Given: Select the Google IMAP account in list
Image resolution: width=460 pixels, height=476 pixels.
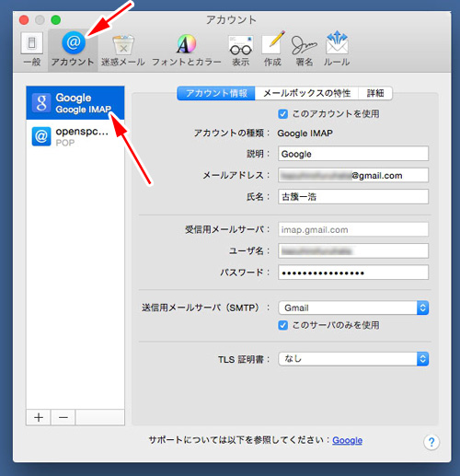Looking at the screenshot, I should (x=75, y=103).
